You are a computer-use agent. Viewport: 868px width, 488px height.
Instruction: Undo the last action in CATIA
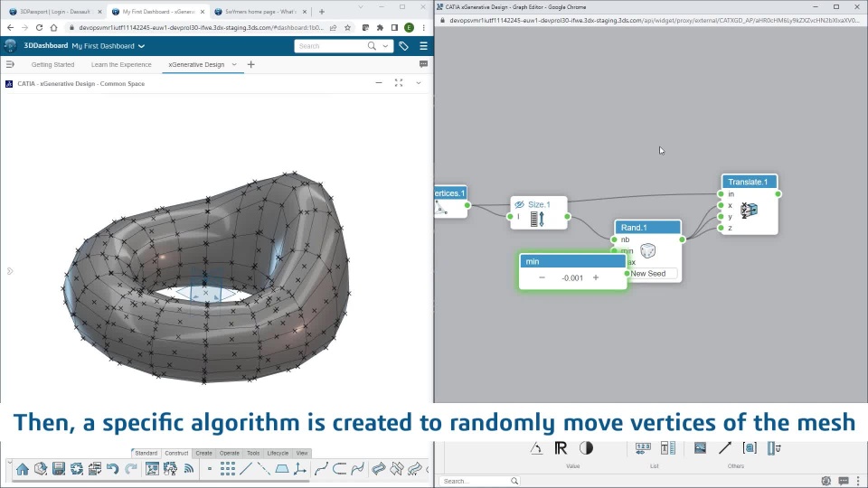click(x=112, y=469)
